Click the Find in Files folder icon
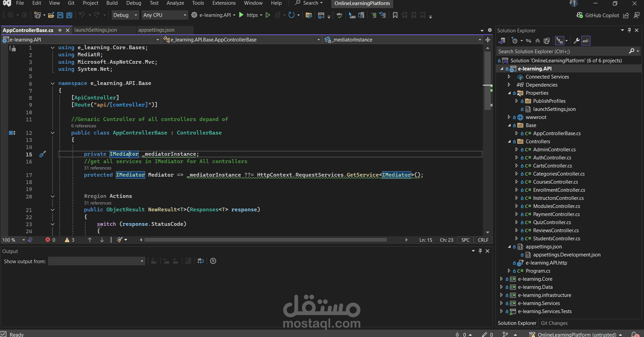 click(309, 15)
